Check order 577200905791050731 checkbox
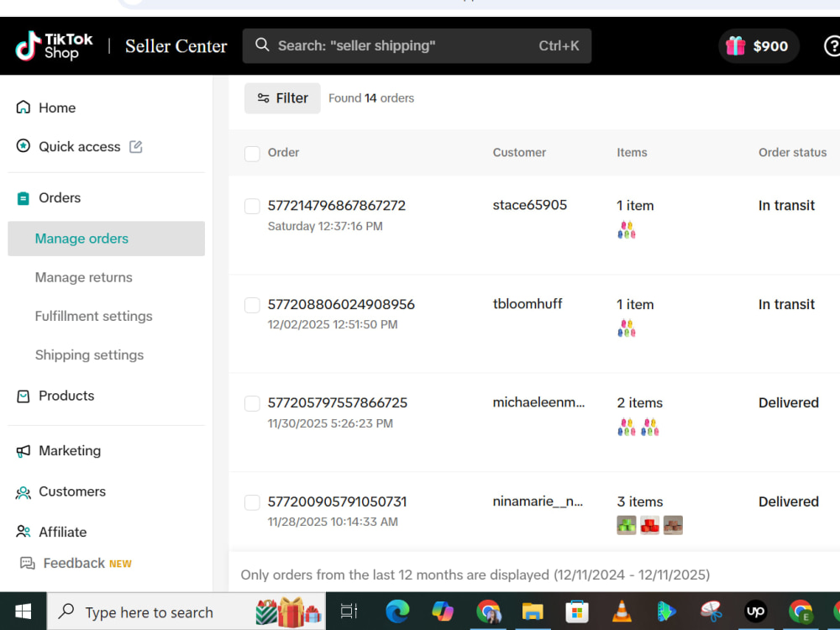The width and height of the screenshot is (840, 630). pyautogui.click(x=252, y=502)
